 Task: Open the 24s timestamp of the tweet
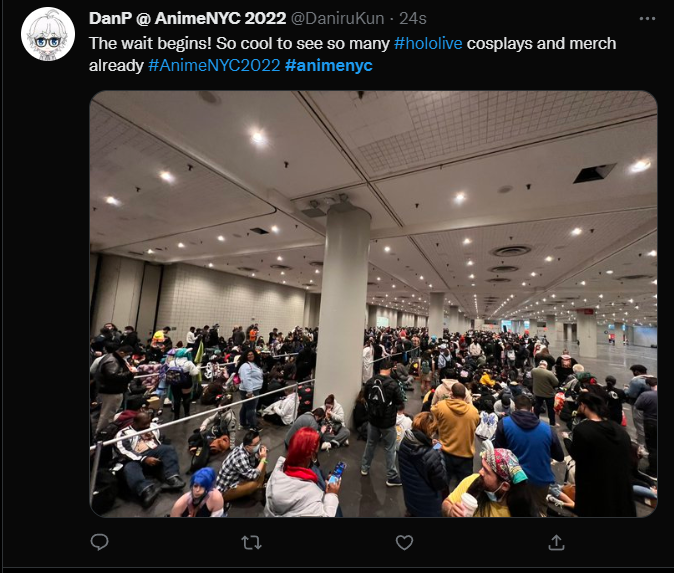click(413, 18)
